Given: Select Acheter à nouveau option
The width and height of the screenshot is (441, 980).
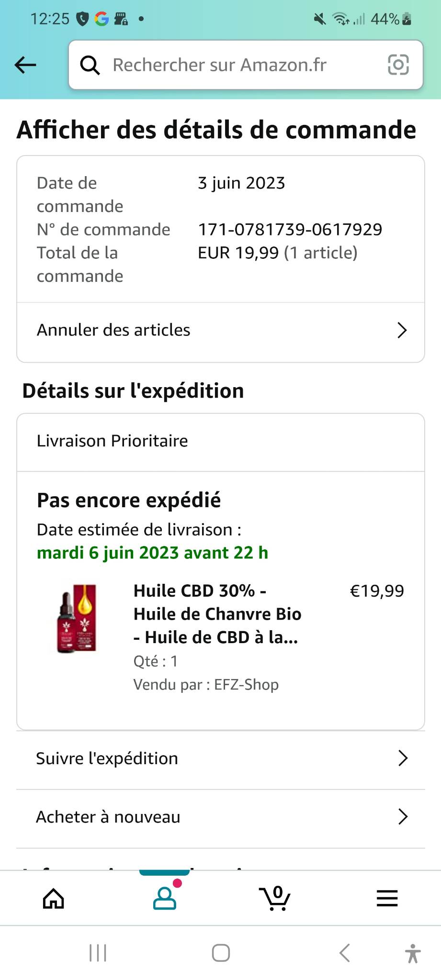Looking at the screenshot, I should pos(108,817).
